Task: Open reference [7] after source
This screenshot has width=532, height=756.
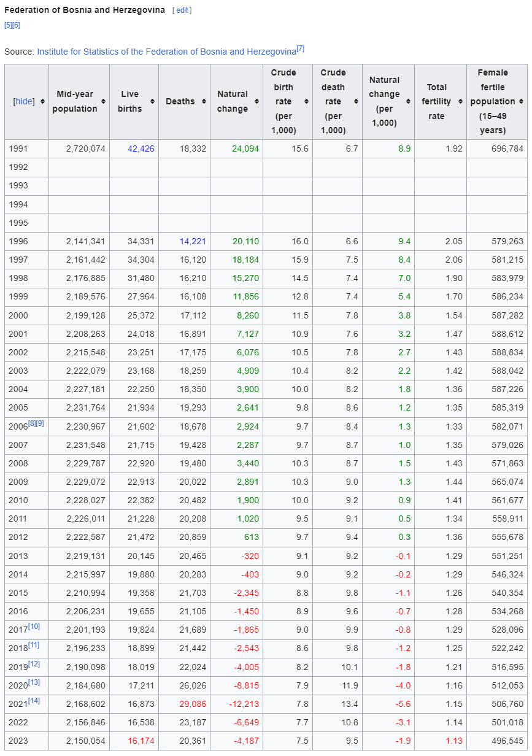Action: 301,49
